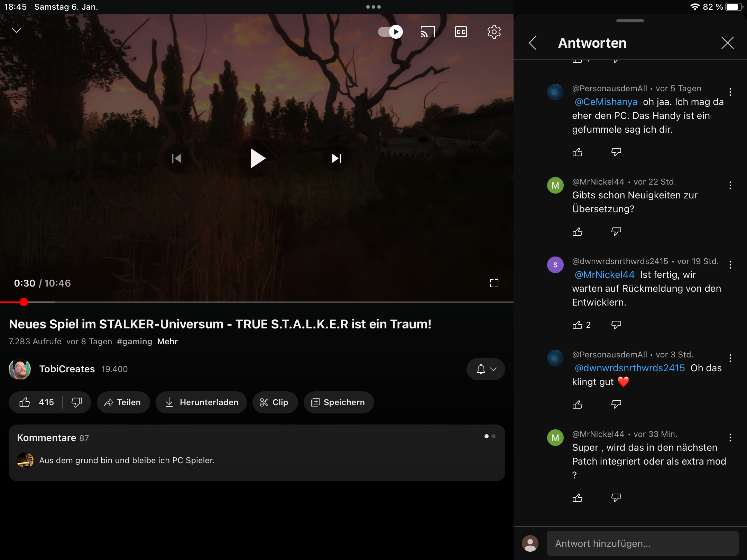The width and height of the screenshot is (747, 560).
Task: Click the Herunterladen button
Action: click(201, 402)
